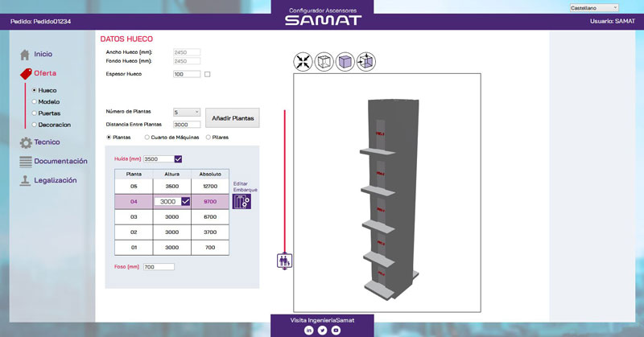
Task: Click Absoluto value 3700
Action: click(x=210, y=232)
